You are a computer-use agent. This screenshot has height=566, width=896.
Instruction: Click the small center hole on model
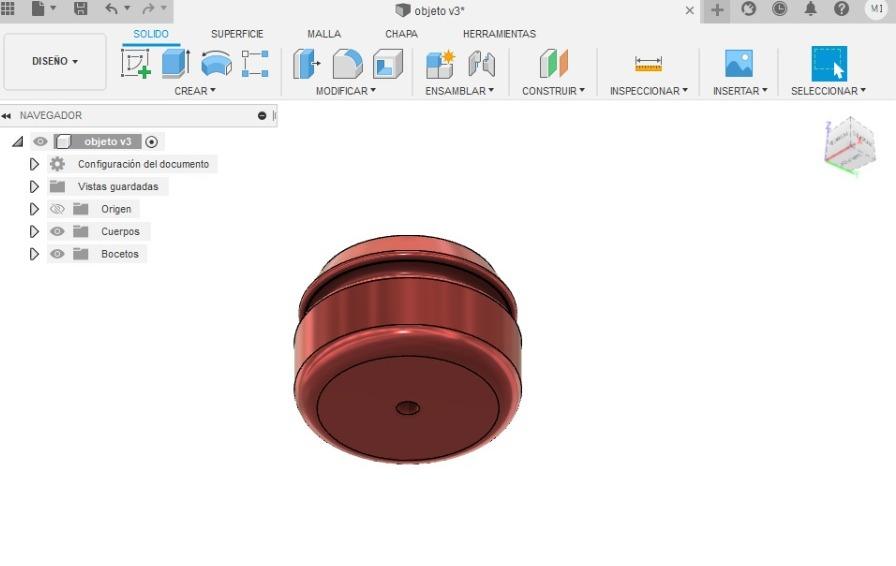coord(407,408)
